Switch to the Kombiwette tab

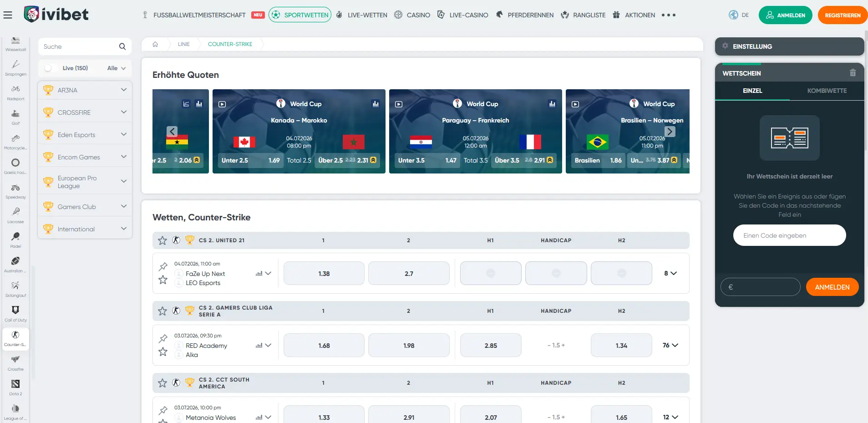827,91
